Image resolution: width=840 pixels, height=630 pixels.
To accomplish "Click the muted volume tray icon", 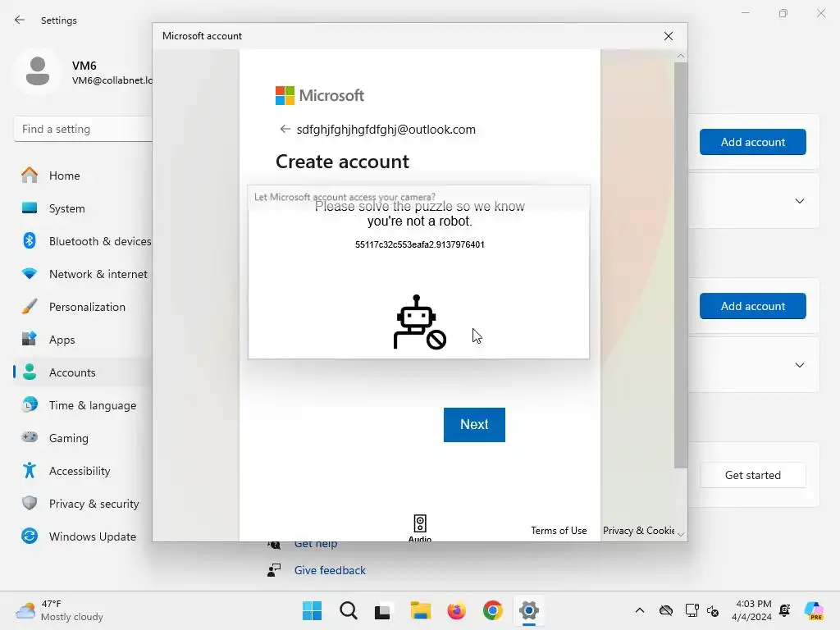I will point(713,610).
